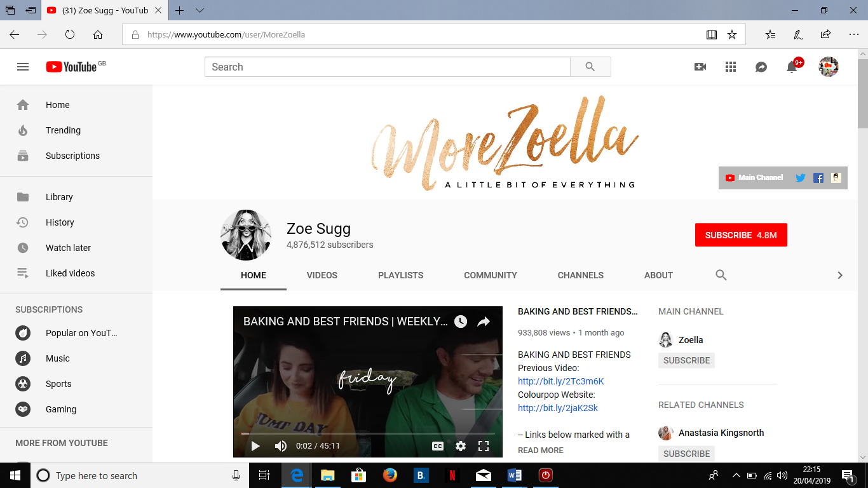Image resolution: width=868 pixels, height=488 pixels.
Task: Toggle video fullscreen mode
Action: tap(484, 446)
